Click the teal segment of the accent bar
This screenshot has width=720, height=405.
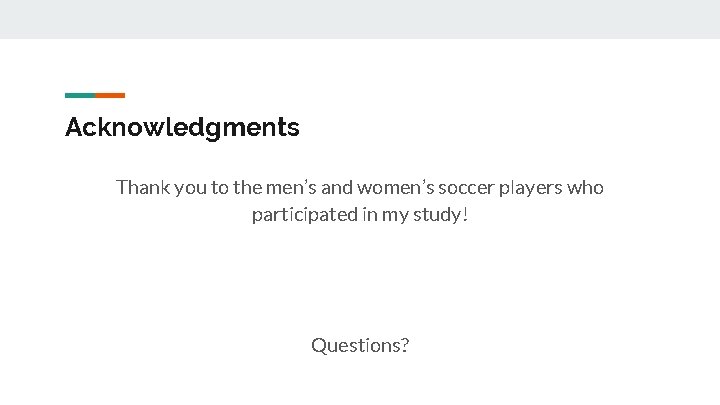[80, 95]
